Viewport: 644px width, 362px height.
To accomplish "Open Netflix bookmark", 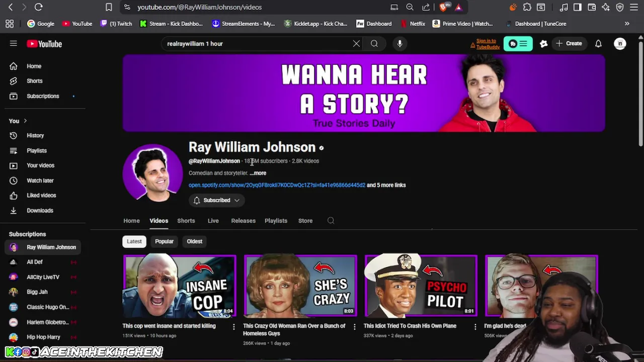I will point(413,24).
